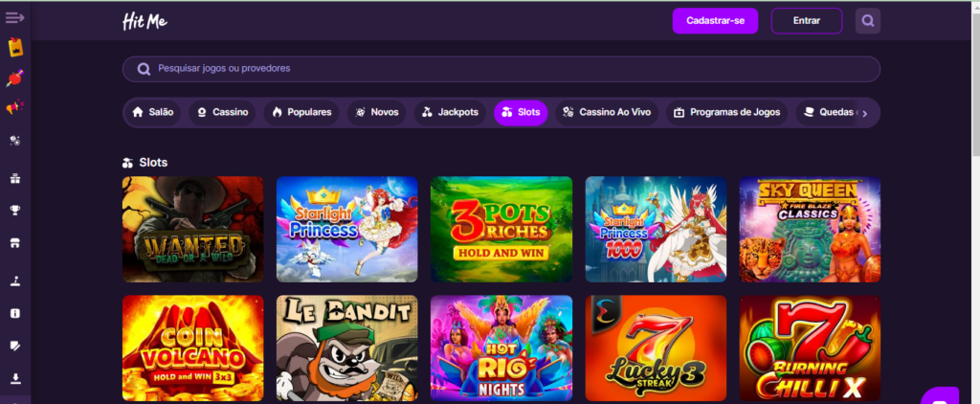Open 3 Pots Riches game thumbnail
Image resolution: width=980 pixels, height=404 pixels.
coord(501,230)
